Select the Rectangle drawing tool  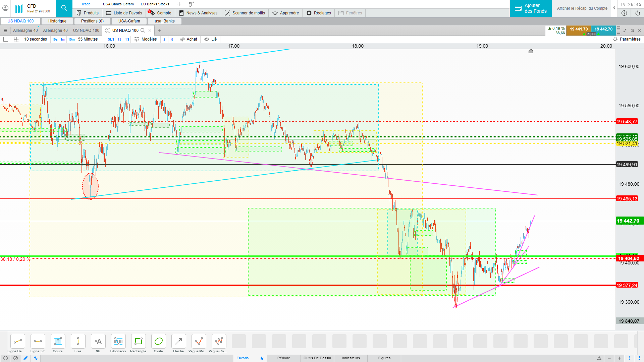(x=138, y=342)
